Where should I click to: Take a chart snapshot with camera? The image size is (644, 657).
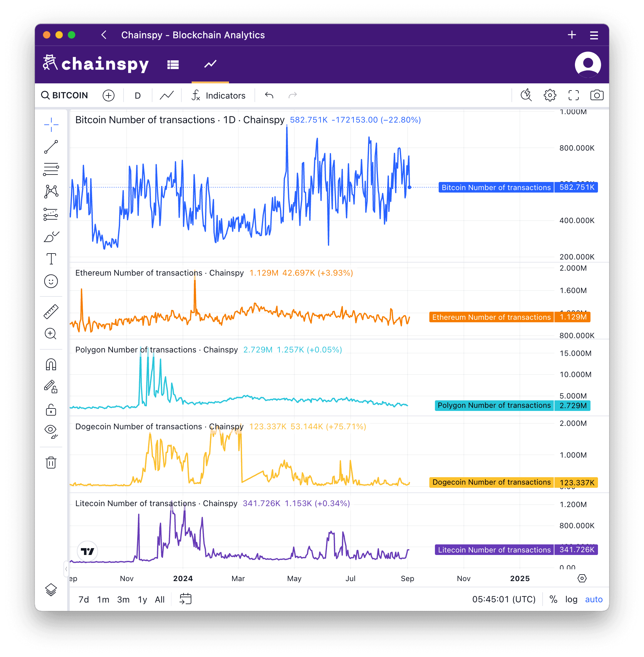(x=597, y=96)
